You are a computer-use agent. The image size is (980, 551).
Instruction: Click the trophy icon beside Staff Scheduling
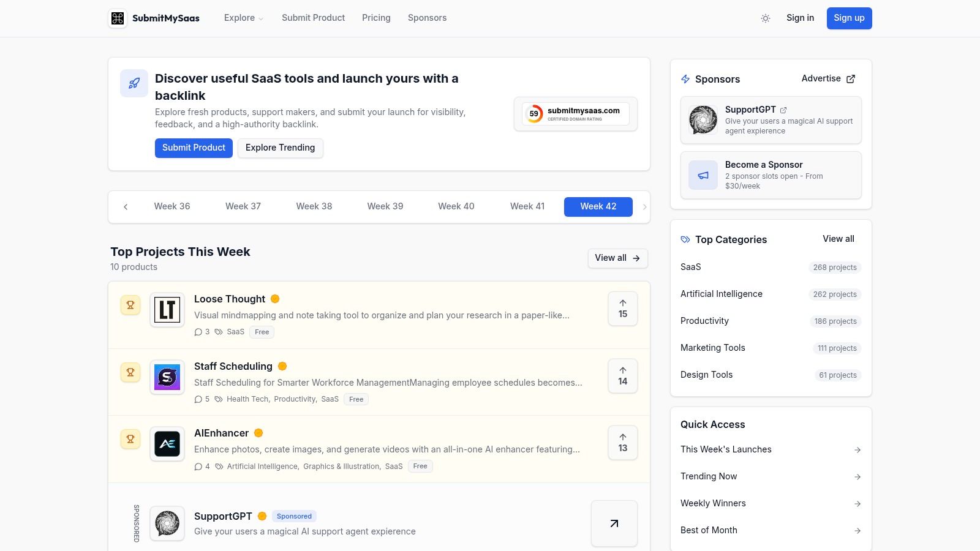[130, 372]
